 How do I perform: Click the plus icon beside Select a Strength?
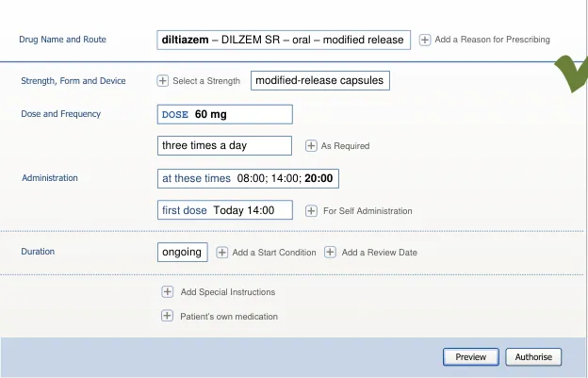click(x=163, y=81)
